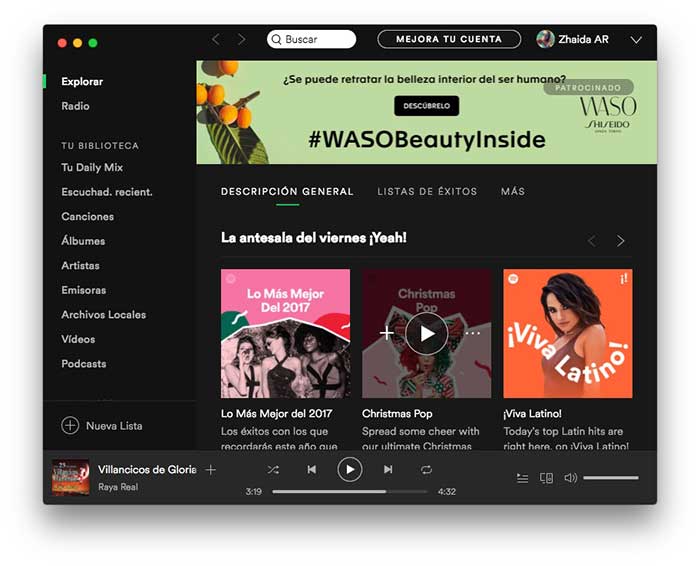Go back with the left navigation arrow
700x566 pixels.
click(216, 39)
